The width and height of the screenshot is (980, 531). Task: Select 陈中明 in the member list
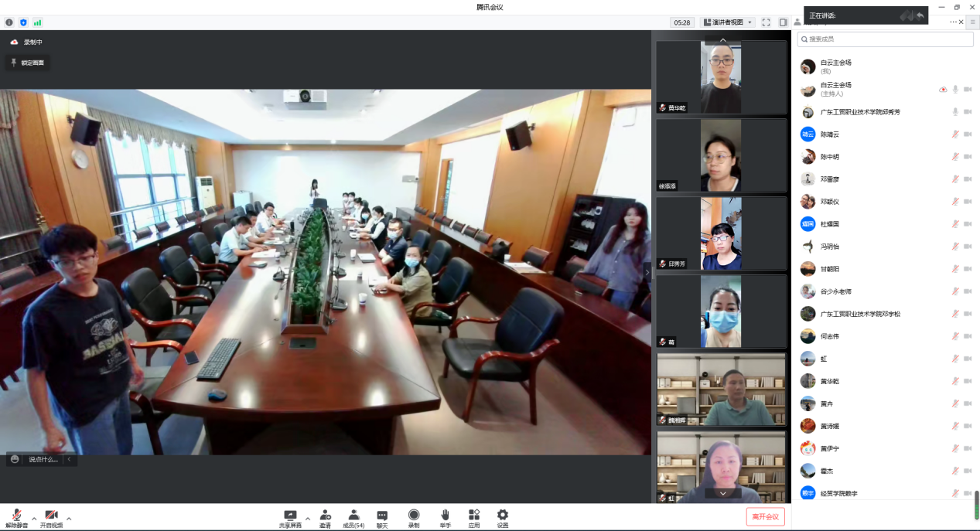pyautogui.click(x=829, y=157)
